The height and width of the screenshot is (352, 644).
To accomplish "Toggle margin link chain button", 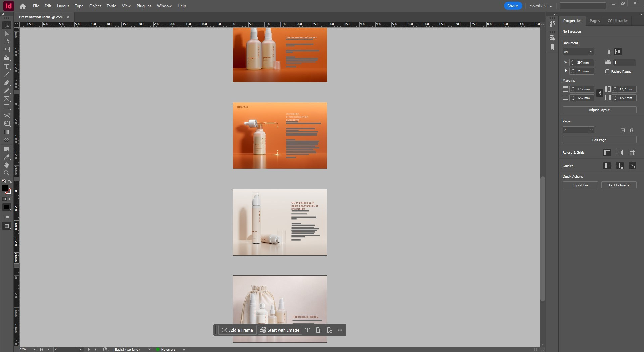I will [600, 93].
